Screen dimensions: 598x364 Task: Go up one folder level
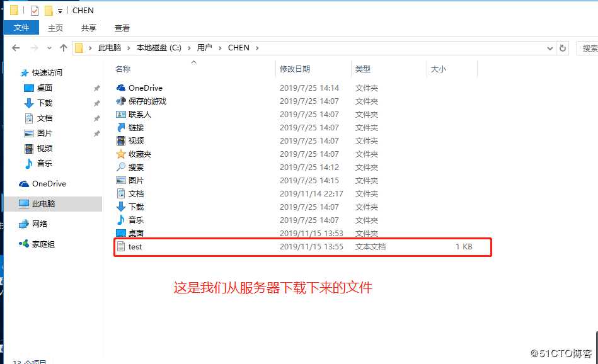(x=63, y=48)
